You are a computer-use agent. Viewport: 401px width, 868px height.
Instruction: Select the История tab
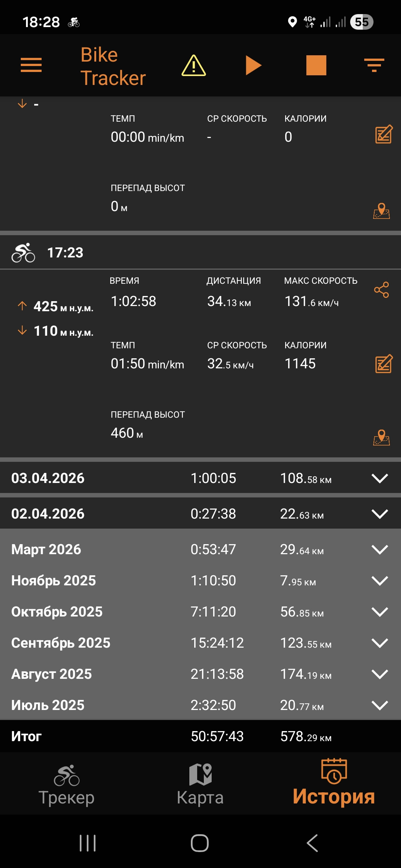coord(334,783)
